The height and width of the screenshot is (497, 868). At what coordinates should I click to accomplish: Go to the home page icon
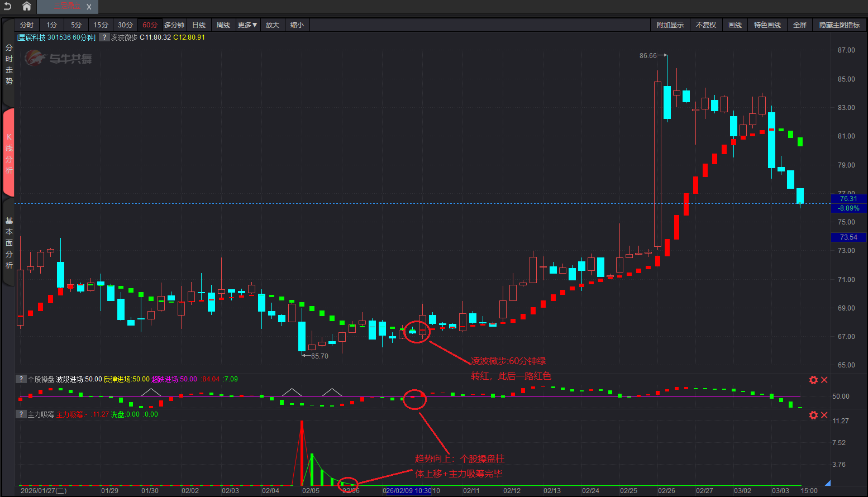tap(26, 6)
